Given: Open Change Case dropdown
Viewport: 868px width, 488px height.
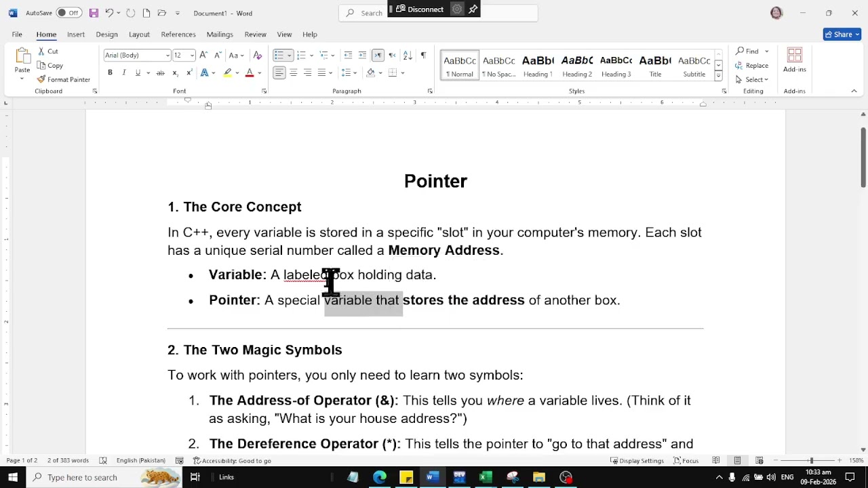Looking at the screenshot, I should (x=236, y=55).
